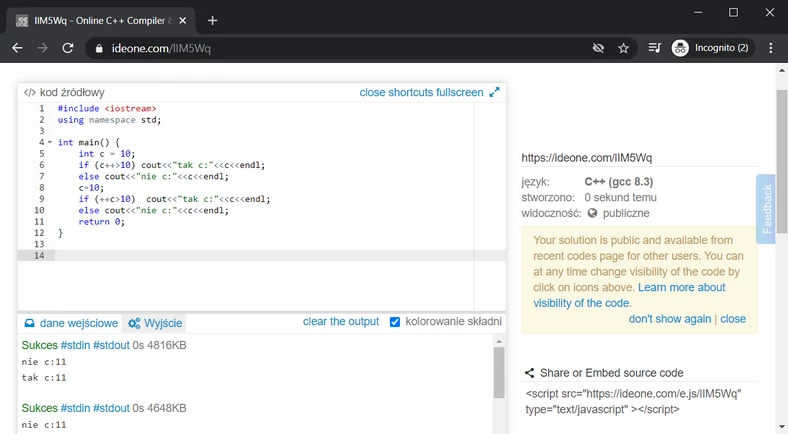
Task: Click the fullscreen expand arrows icon
Action: (x=494, y=93)
